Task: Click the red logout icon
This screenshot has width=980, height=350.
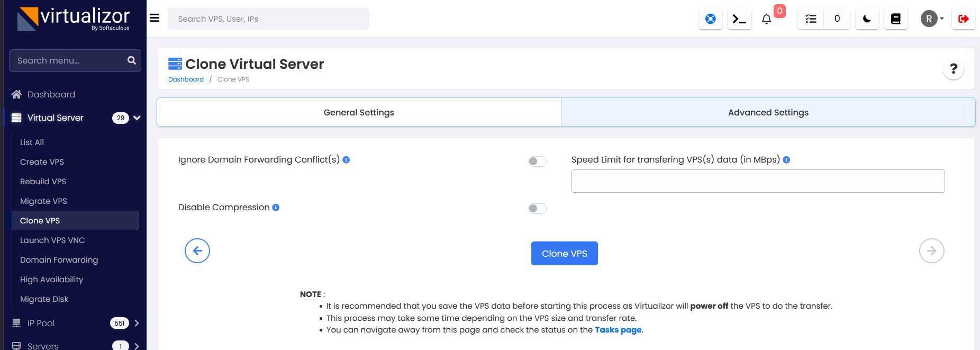Action: point(963,19)
